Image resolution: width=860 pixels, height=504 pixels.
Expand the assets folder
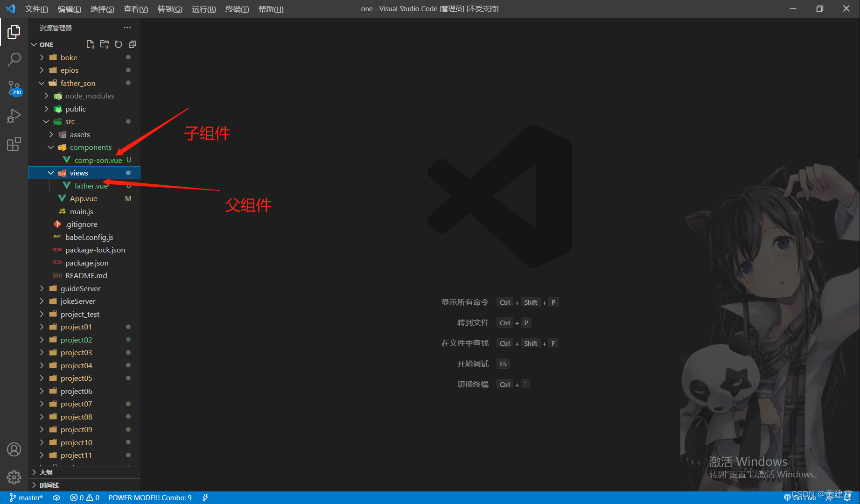pyautogui.click(x=51, y=134)
